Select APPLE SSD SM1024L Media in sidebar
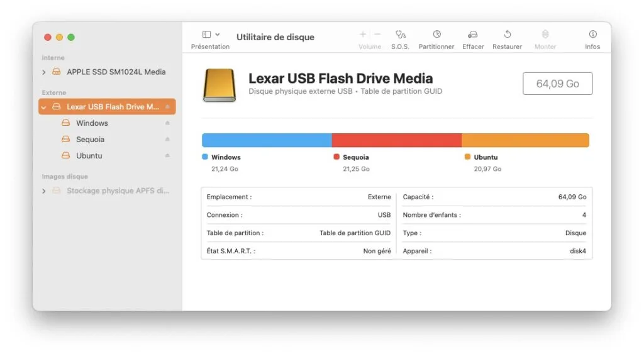The height and width of the screenshot is (354, 644). tap(107, 72)
